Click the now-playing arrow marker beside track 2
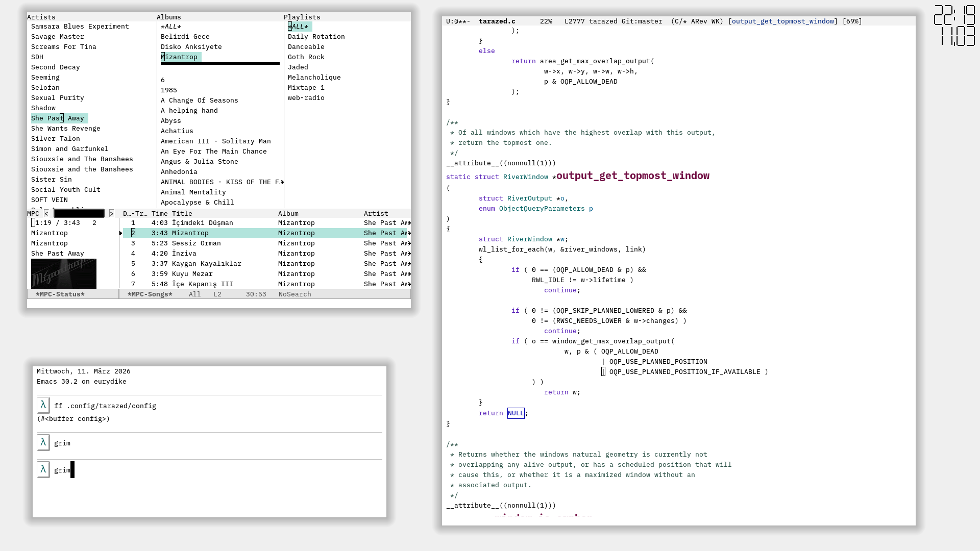Screen dimensions: 980x551 [121, 233]
